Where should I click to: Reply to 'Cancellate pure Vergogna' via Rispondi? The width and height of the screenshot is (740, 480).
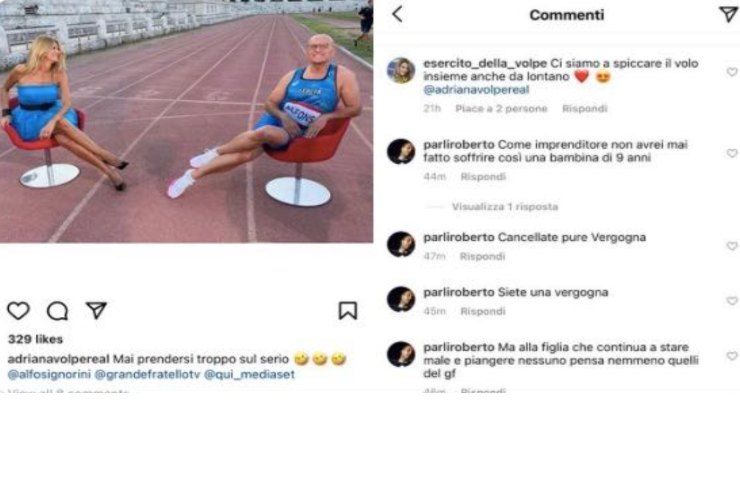click(482, 256)
